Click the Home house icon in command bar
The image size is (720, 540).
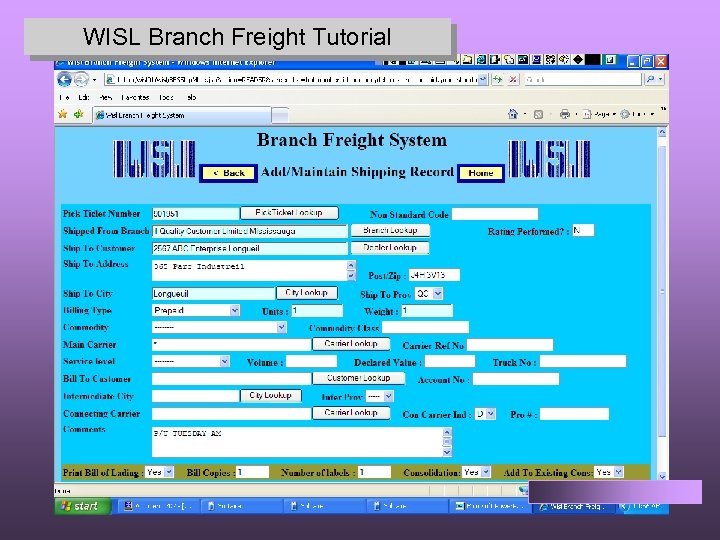(x=513, y=114)
